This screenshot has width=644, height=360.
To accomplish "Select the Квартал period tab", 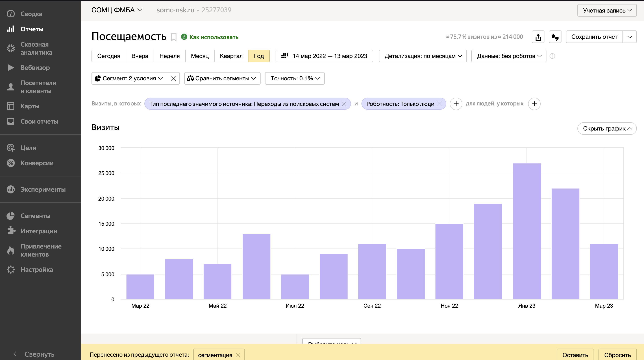I will 231,56.
